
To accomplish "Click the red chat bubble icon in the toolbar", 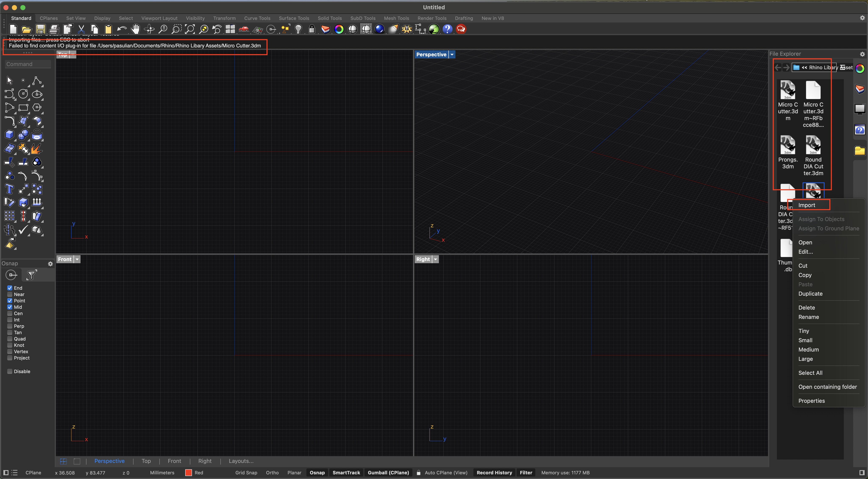I will tap(461, 29).
